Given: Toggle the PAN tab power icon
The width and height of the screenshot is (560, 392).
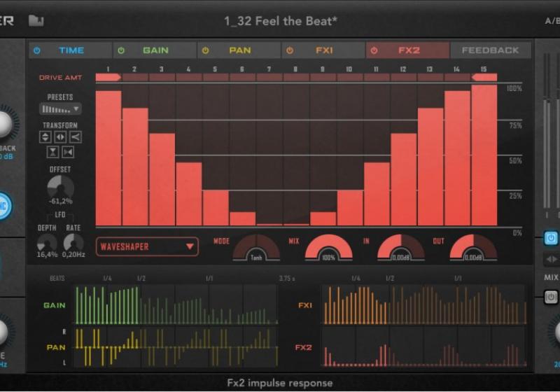Looking at the screenshot, I should (x=205, y=50).
